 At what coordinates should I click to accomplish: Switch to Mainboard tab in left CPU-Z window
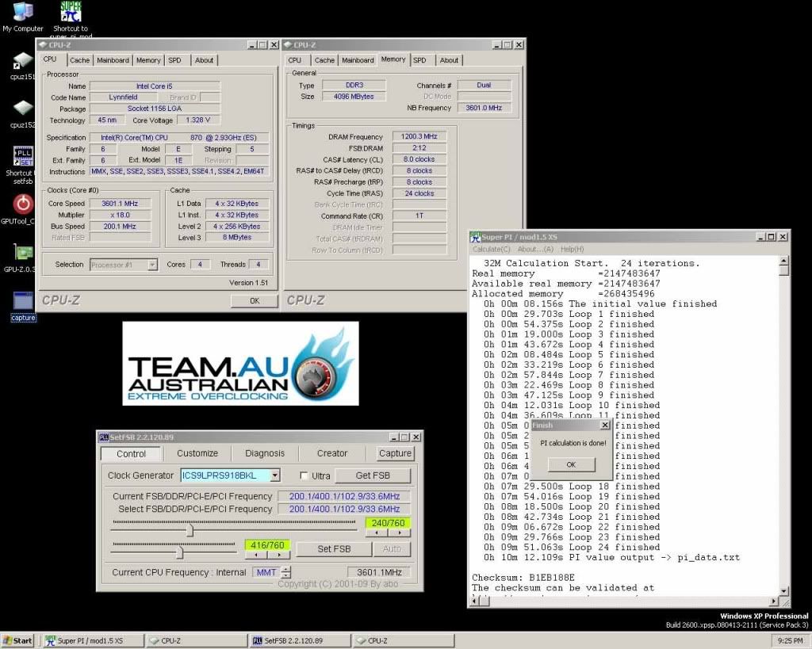tap(113, 60)
